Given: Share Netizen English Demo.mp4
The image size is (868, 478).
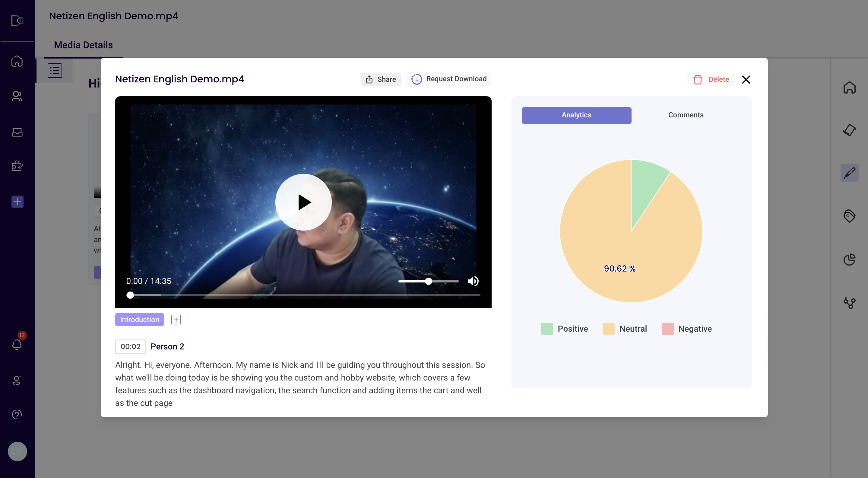Looking at the screenshot, I should pos(381,79).
